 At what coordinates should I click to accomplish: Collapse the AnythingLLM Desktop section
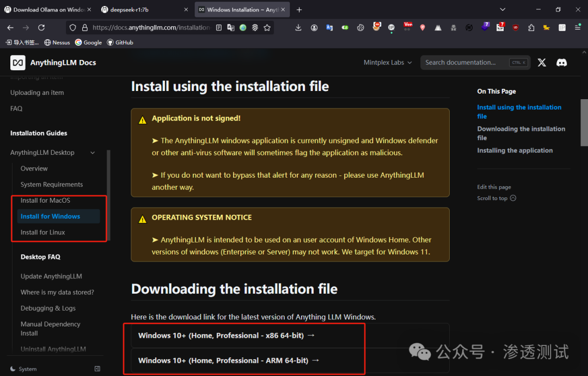(x=93, y=153)
